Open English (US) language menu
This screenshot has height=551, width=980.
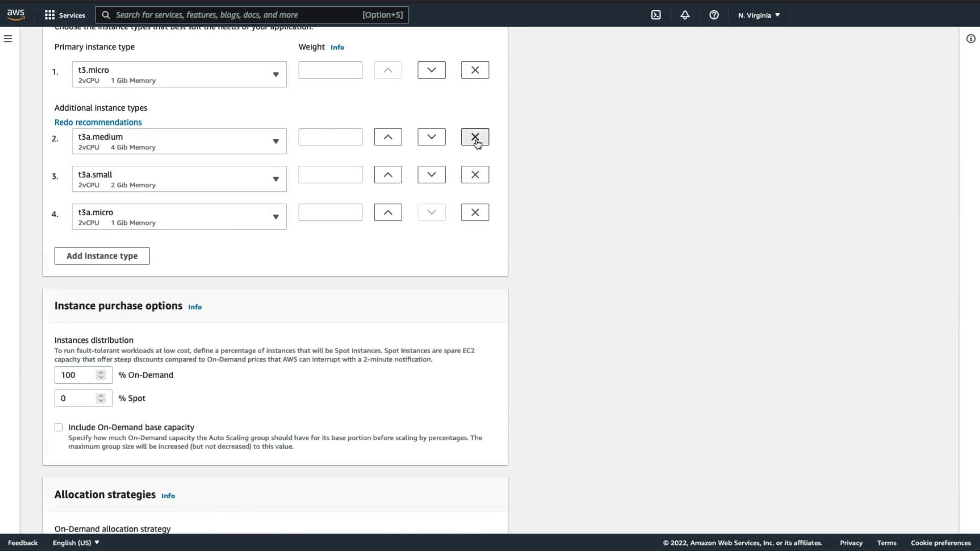[76, 543]
